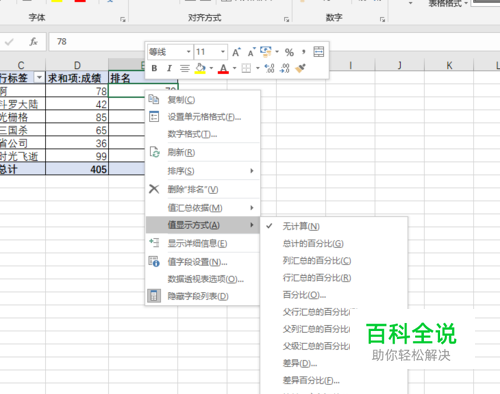The width and height of the screenshot is (500, 394).
Task: Select 行汇总的百分比(R) option
Action: click(334, 278)
